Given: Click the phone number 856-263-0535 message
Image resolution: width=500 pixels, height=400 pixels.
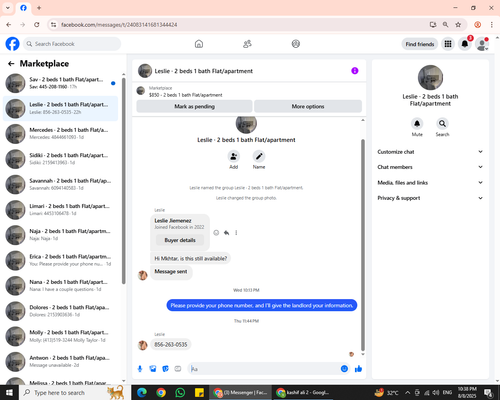Looking at the screenshot, I should (171, 344).
